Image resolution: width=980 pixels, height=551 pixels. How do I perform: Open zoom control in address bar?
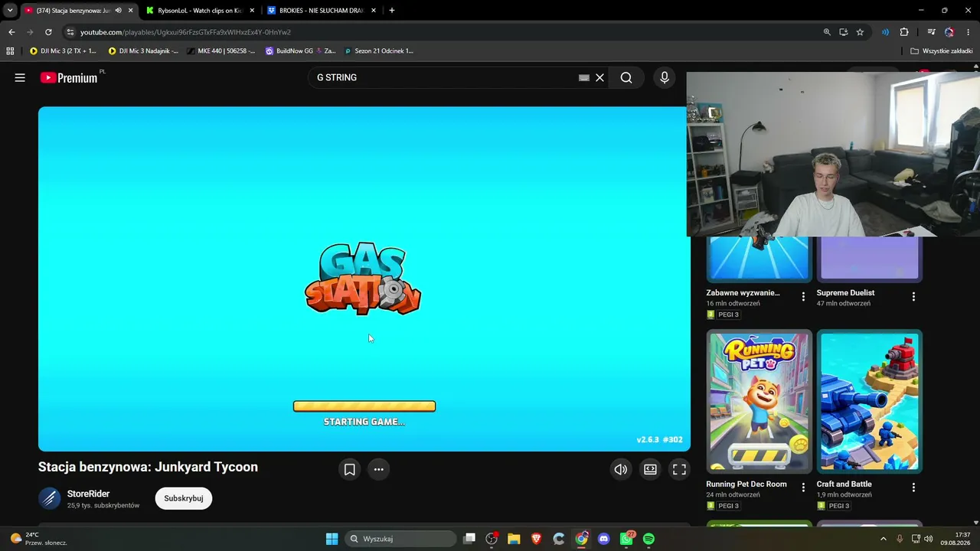(827, 32)
